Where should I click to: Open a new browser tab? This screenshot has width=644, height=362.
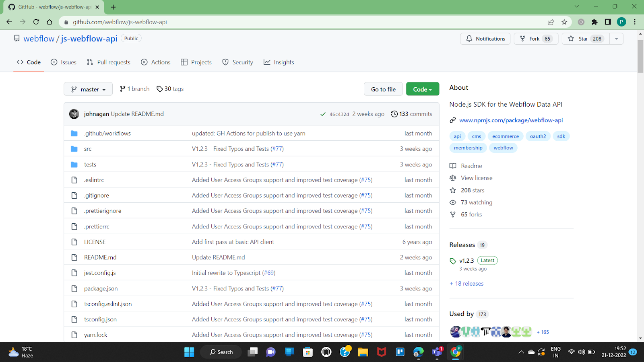[113, 7]
